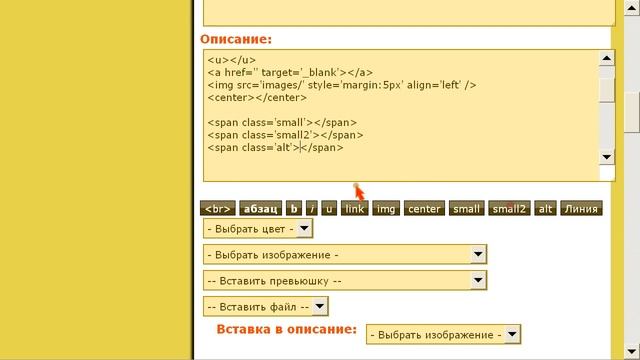Click page scrollbar down arrow
The image size is (640, 360).
632,351
